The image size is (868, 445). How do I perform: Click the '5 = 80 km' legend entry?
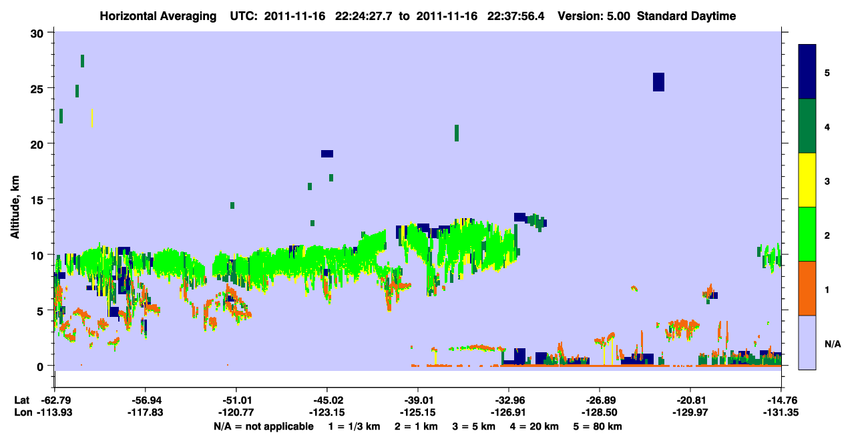coord(599,426)
